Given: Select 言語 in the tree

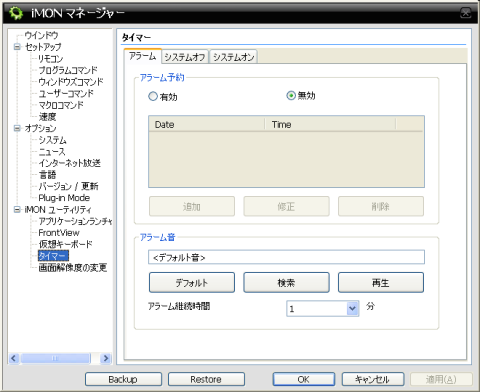Looking at the screenshot, I should (47, 174).
